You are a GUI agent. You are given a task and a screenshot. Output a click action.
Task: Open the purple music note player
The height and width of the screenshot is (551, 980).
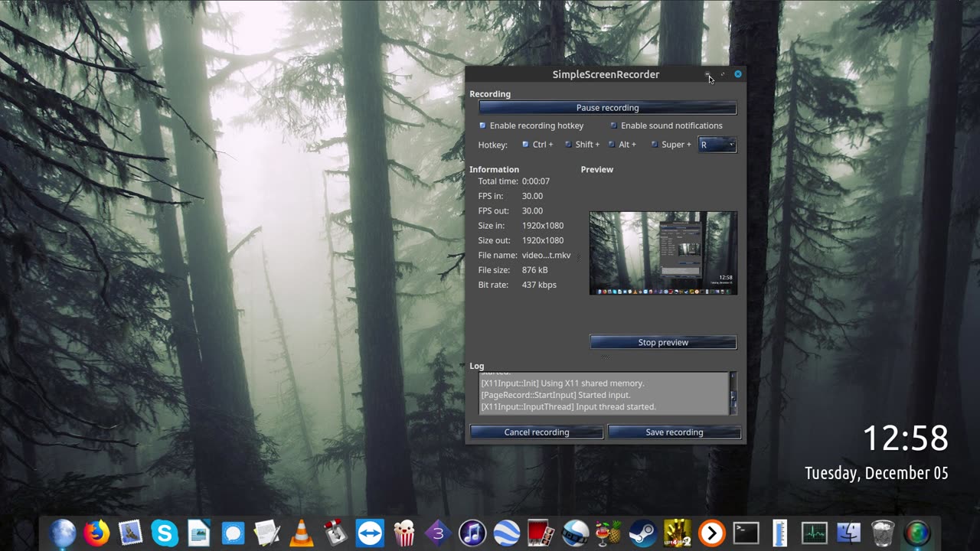tap(472, 533)
